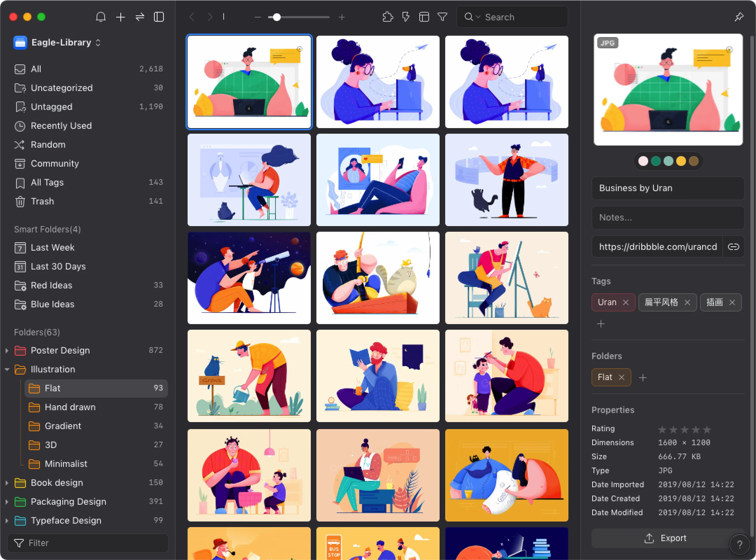
Task: Go back with the left arrow
Action: pos(192,17)
